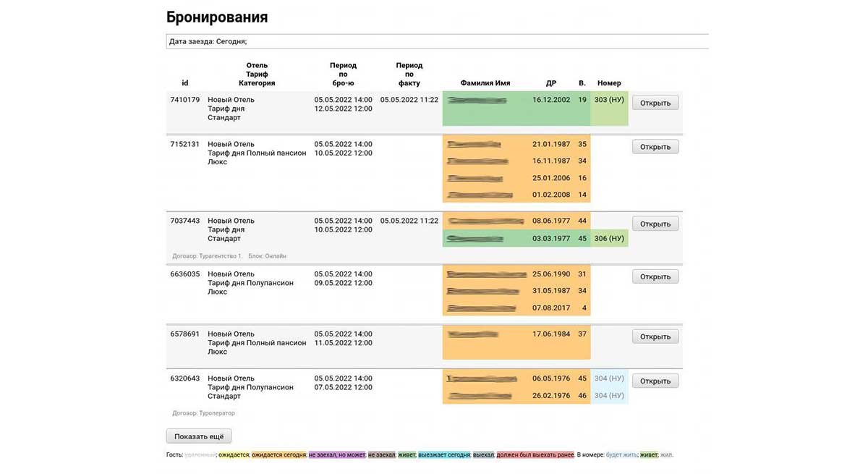Select room 306 (НУ) cell

tap(609, 238)
